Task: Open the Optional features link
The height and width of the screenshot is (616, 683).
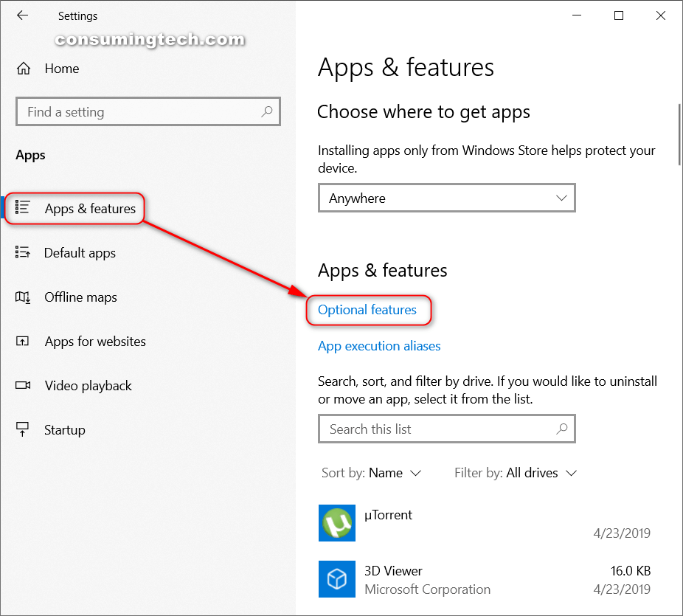Action: [x=367, y=310]
